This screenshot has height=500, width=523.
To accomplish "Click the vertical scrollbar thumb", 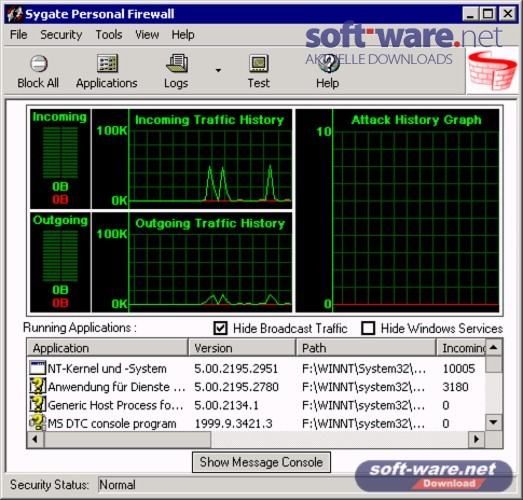I will (494, 364).
